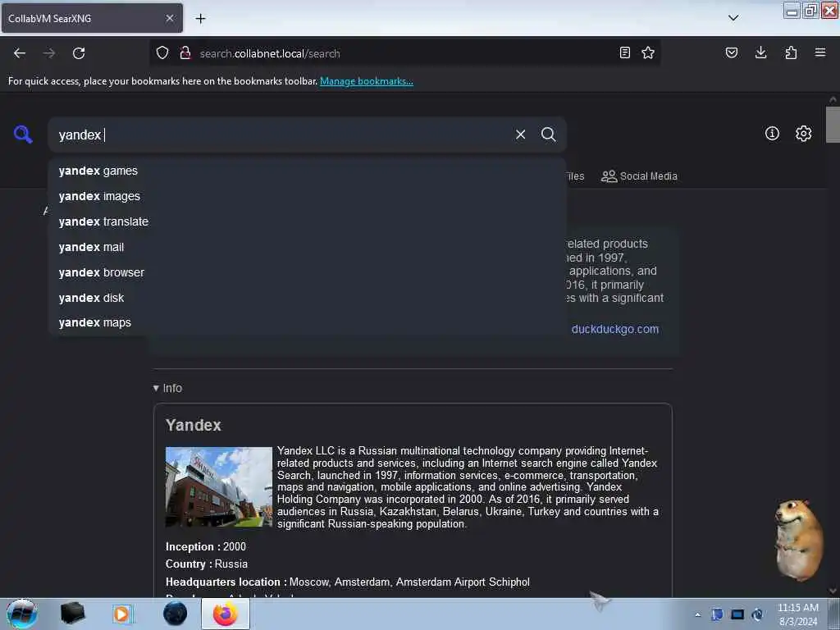The width and height of the screenshot is (840, 630).
Task: Click the Firefox taskbar button
Action: 226,614
